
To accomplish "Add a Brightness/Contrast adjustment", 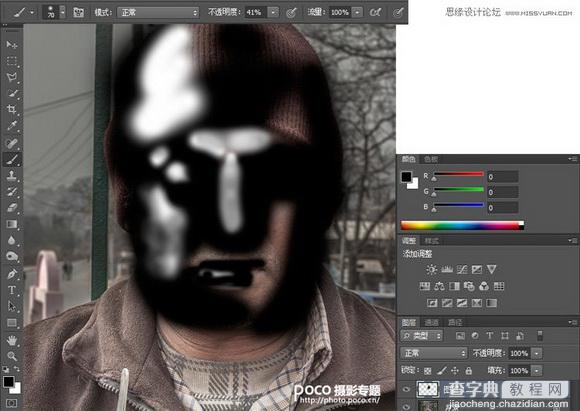I will click(x=431, y=269).
